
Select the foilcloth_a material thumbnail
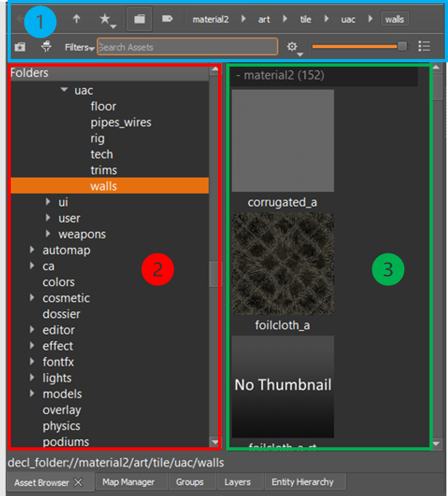[x=282, y=264]
